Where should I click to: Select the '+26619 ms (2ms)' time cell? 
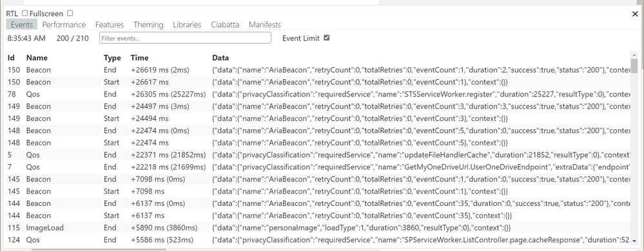(160, 70)
